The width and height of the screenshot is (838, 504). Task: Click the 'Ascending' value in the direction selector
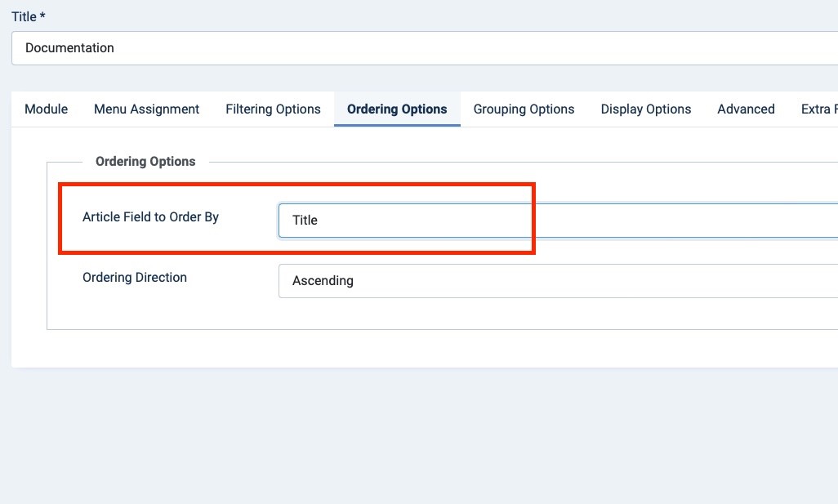[x=323, y=281]
